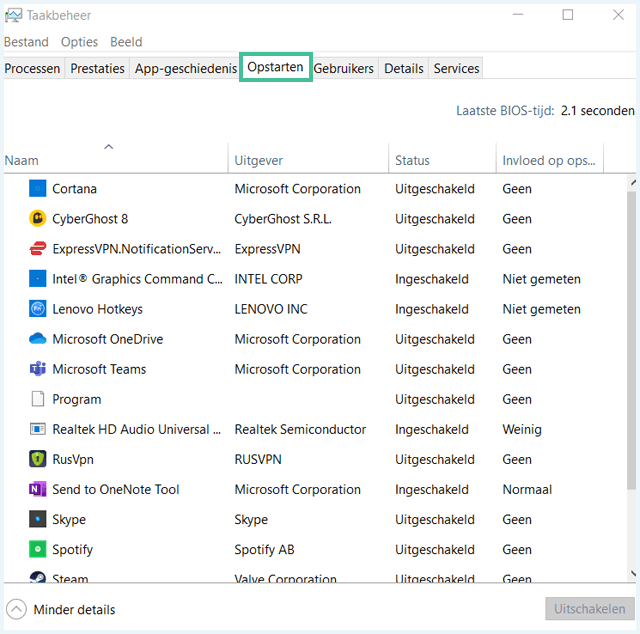Click the INTEL CORP publisher cell
The image size is (640, 634).
pyautogui.click(x=268, y=279)
